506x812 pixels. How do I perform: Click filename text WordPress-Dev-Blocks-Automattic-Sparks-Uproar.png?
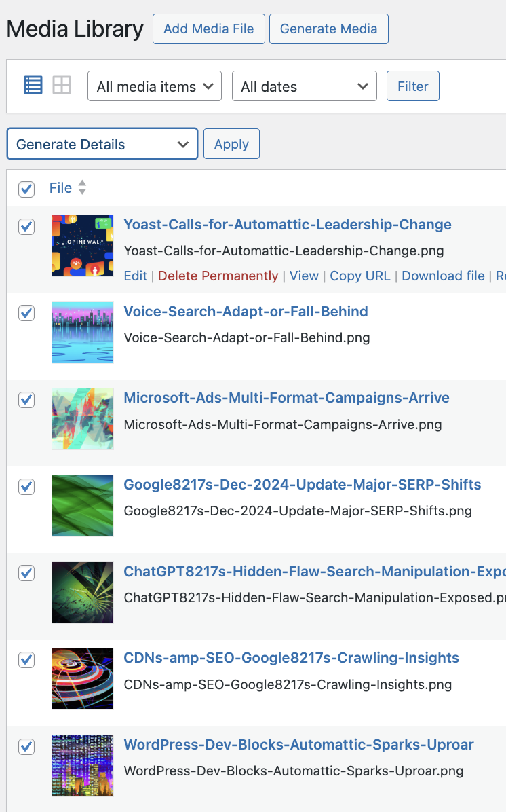pyautogui.click(x=293, y=771)
